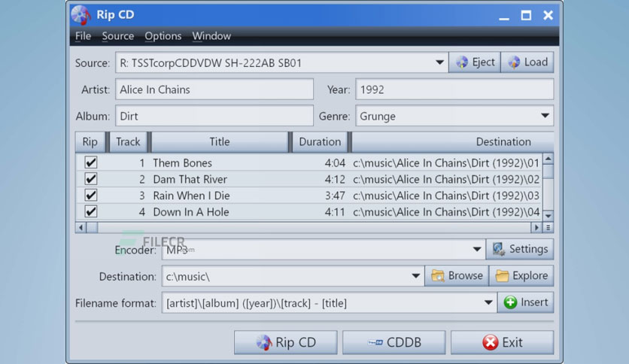Click the Rip CD app icon in title bar
Image resolution: width=629 pixels, height=364 pixels.
click(81, 15)
